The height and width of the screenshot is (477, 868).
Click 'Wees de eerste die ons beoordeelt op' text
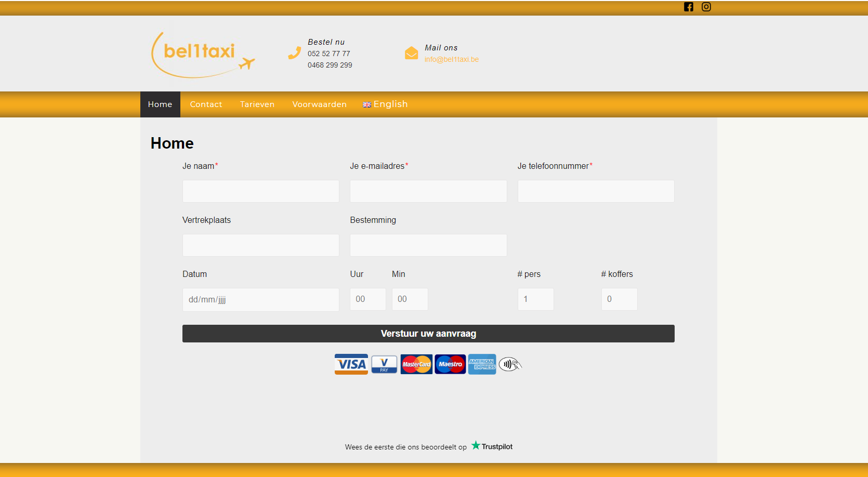click(x=406, y=447)
